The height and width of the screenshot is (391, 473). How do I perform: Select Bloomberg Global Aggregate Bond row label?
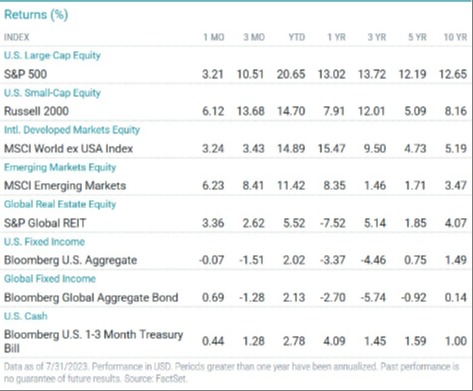pyautogui.click(x=91, y=297)
